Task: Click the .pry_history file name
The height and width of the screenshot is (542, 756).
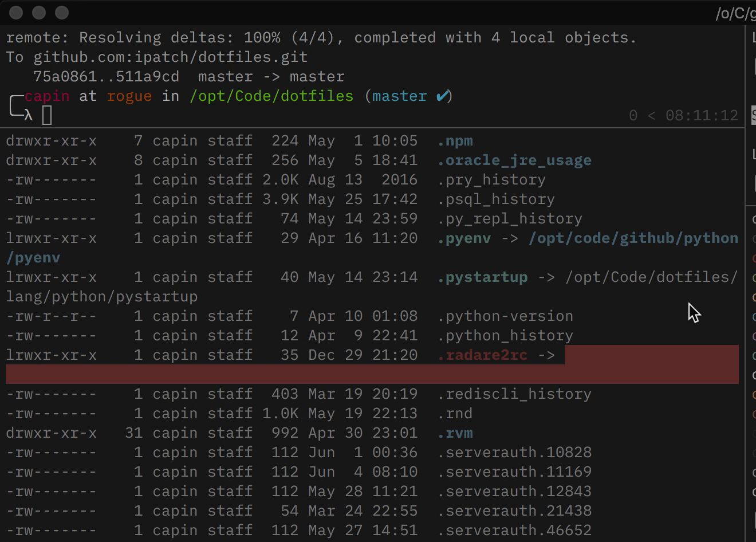Action: (x=491, y=180)
